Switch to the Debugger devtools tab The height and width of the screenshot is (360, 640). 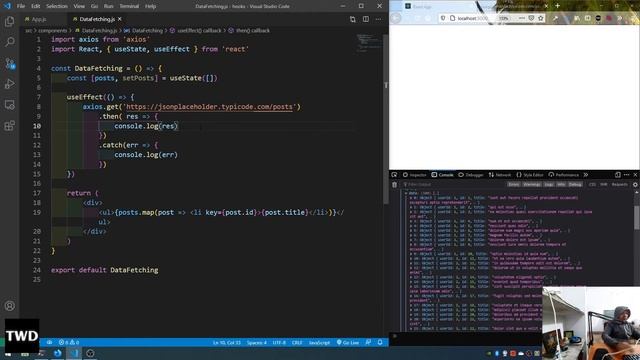point(471,175)
